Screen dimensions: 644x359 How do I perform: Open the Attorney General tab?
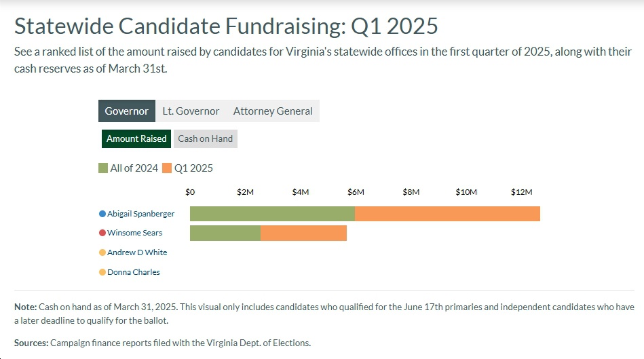pos(273,111)
